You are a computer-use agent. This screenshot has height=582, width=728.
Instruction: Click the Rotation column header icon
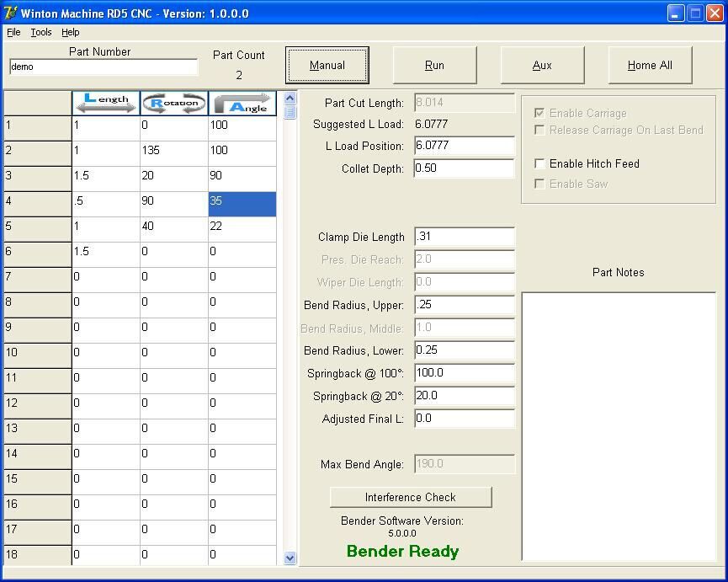click(174, 103)
